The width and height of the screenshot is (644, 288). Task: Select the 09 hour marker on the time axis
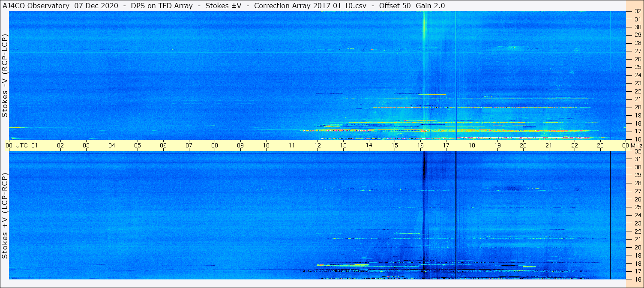[x=240, y=145]
